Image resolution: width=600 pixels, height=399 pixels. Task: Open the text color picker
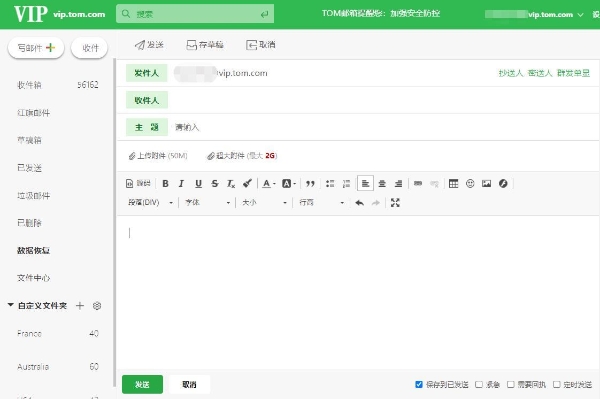[269, 184]
